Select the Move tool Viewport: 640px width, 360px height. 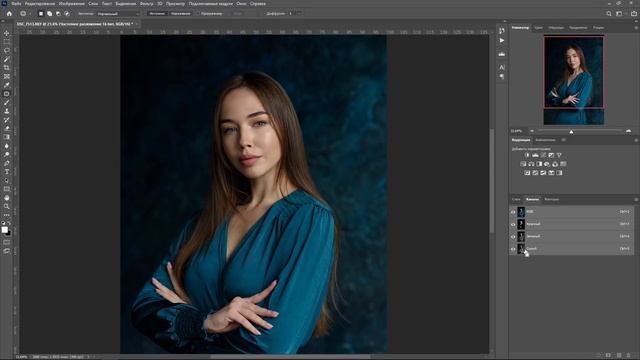7,33
